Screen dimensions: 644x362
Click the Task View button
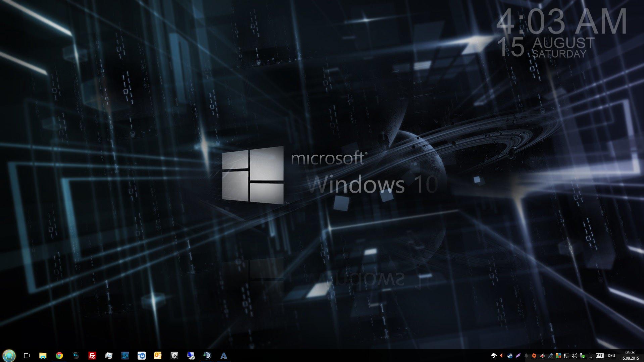coord(26,356)
